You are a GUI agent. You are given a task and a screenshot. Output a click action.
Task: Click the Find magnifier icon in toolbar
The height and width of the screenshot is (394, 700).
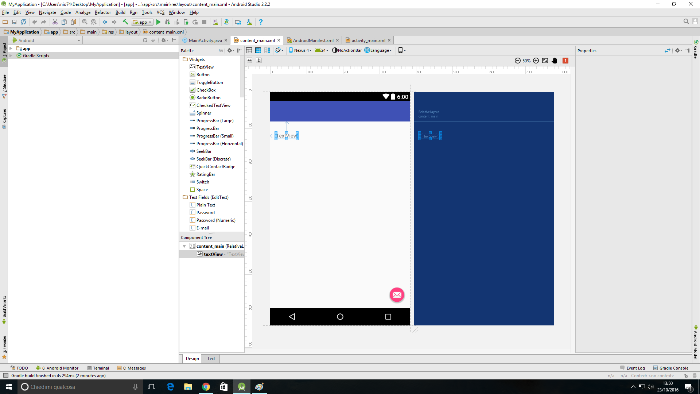(84, 22)
